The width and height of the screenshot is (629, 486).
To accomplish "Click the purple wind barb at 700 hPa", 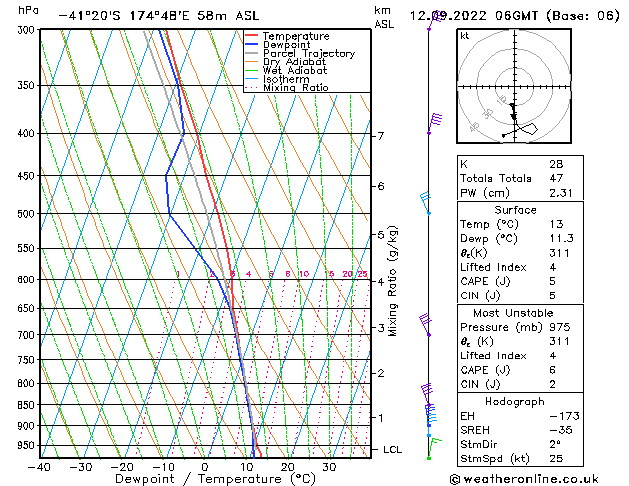I will point(425,325).
